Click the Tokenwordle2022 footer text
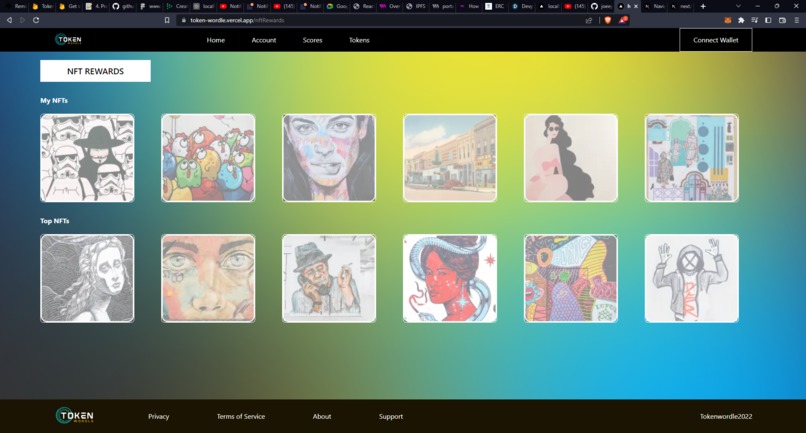 tap(726, 417)
